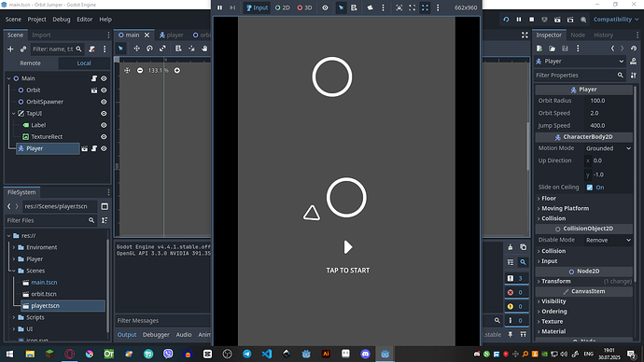Open the Debug menu
The height and width of the screenshot is (362, 644).
coord(62,20)
